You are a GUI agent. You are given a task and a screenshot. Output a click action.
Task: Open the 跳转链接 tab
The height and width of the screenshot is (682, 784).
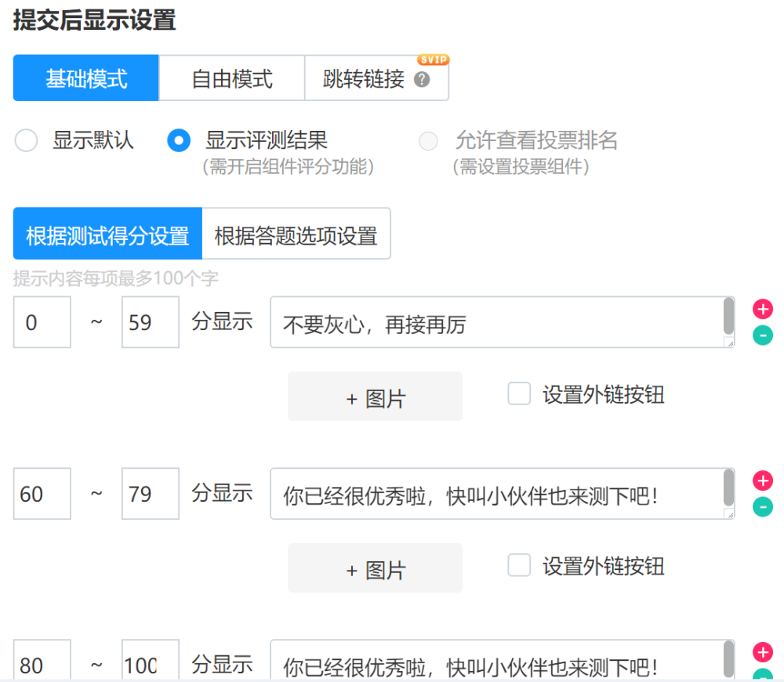pyautogui.click(x=376, y=78)
